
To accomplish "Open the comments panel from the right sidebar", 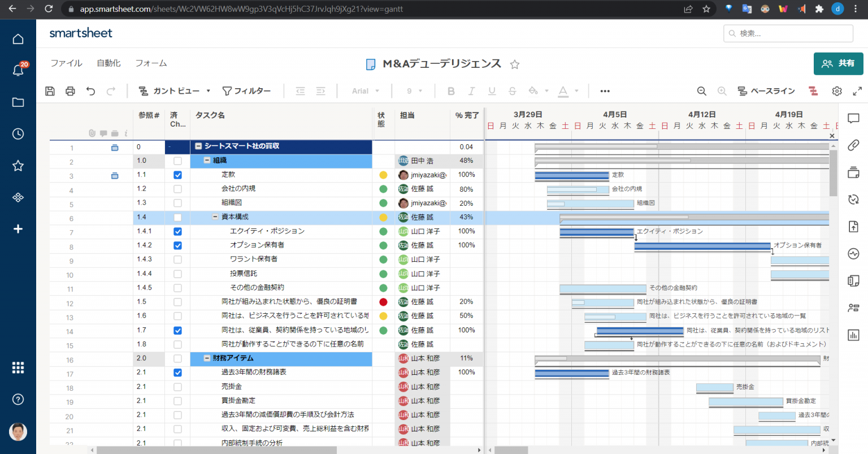I will (x=853, y=118).
